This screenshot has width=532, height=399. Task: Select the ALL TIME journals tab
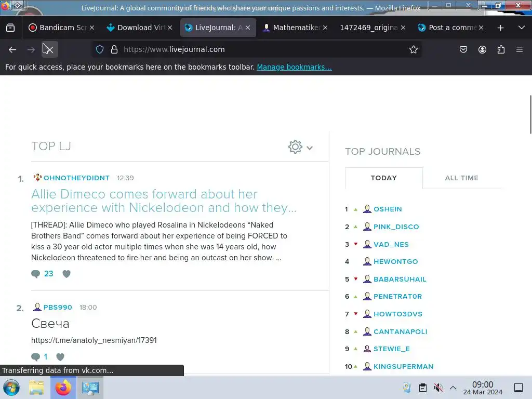click(x=462, y=178)
